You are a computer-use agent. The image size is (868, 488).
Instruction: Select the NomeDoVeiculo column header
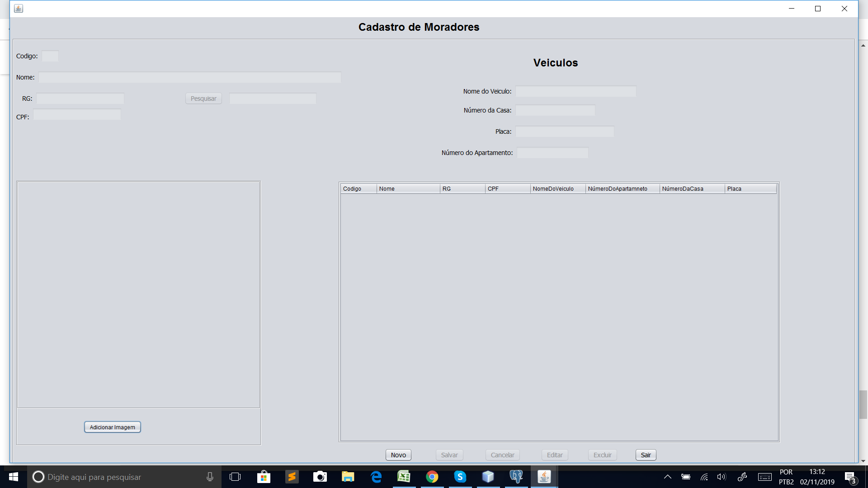pyautogui.click(x=556, y=189)
